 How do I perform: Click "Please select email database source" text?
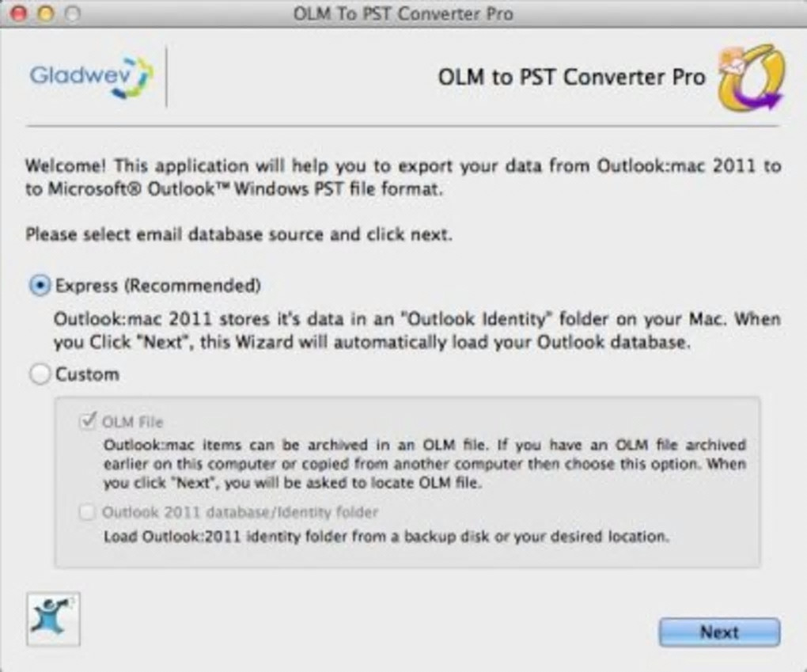click(239, 235)
